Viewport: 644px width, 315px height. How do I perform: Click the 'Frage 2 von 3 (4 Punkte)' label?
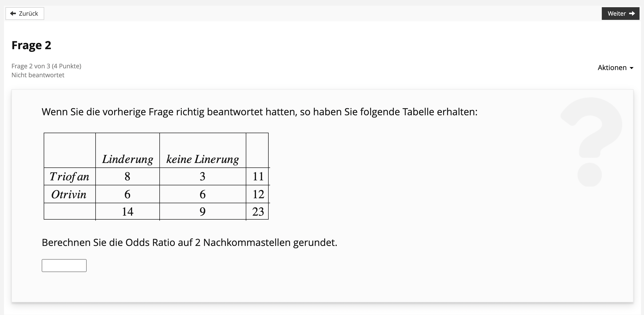tap(46, 66)
